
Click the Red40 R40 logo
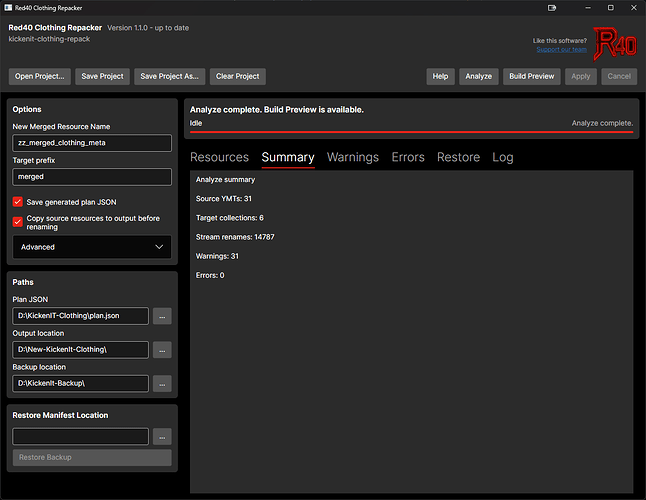pyautogui.click(x=615, y=44)
